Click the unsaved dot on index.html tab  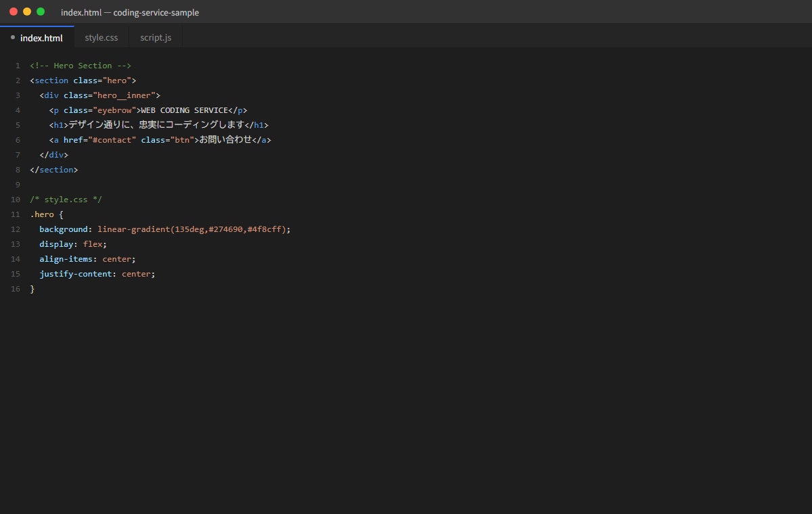(x=13, y=37)
